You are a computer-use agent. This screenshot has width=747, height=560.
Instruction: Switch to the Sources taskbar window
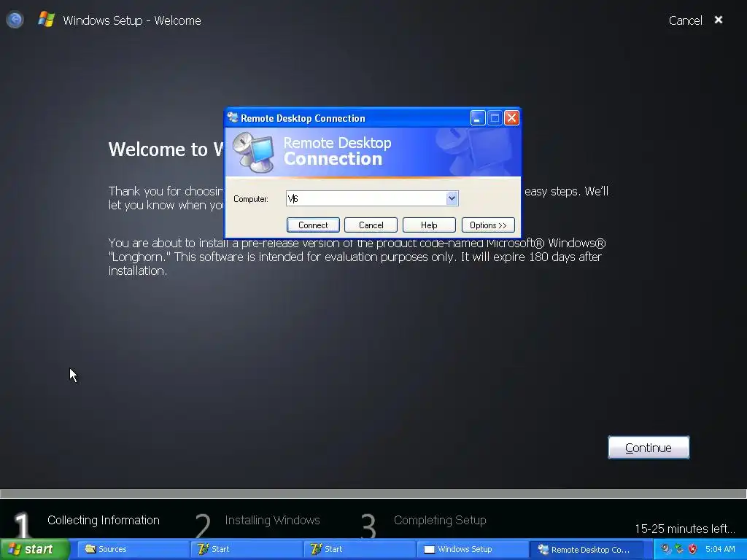(x=132, y=550)
